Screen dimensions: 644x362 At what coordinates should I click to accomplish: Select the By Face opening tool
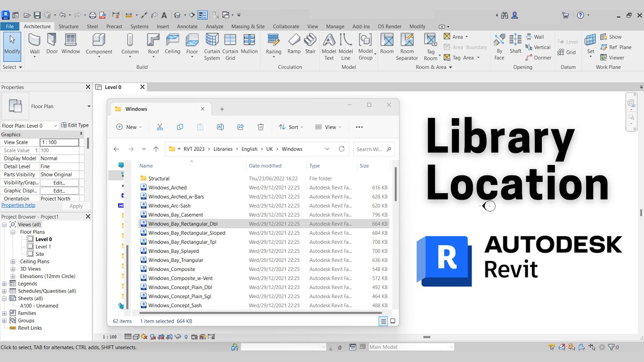pyautogui.click(x=499, y=47)
